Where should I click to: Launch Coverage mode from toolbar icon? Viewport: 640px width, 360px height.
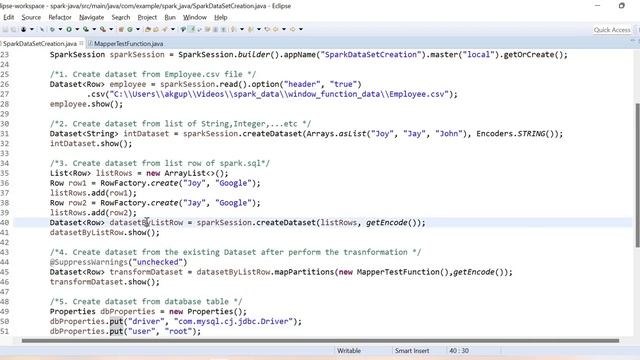coord(86,29)
